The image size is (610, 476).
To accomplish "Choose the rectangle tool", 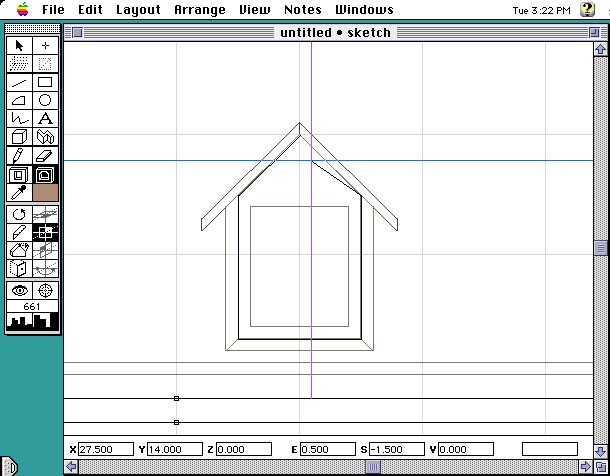I will coord(45,82).
